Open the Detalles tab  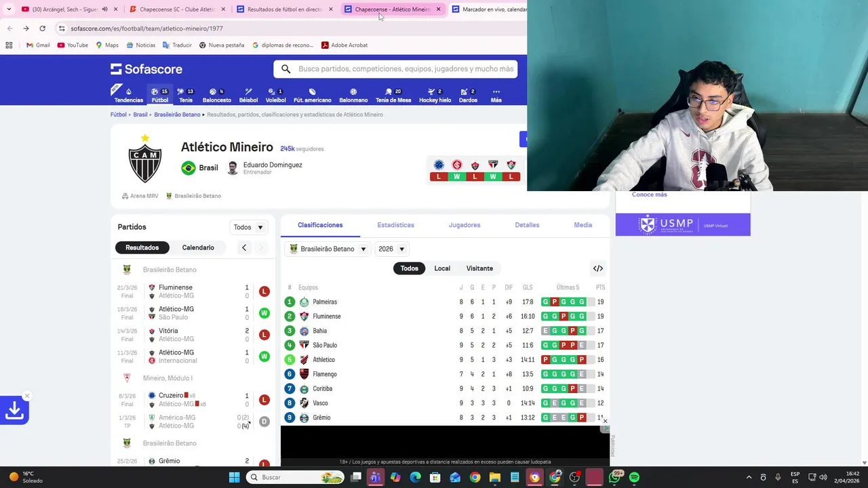coord(527,225)
